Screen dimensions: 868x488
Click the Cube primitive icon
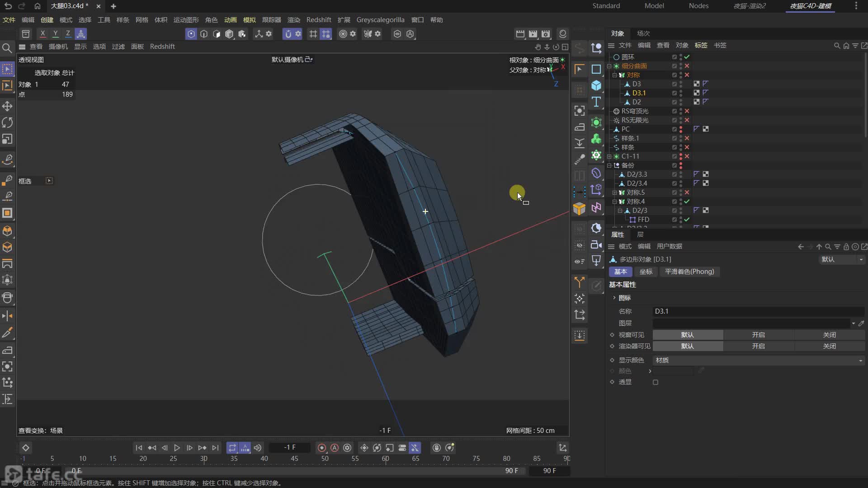(x=596, y=85)
